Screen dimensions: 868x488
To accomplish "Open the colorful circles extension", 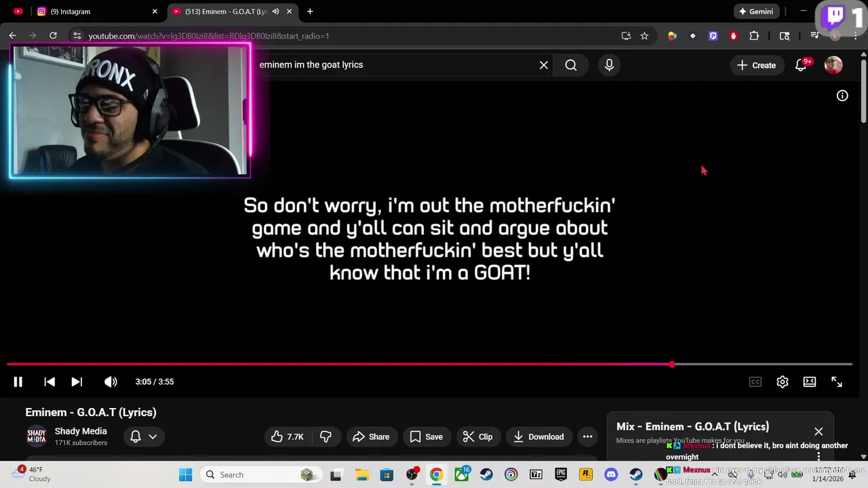I will tap(672, 36).
